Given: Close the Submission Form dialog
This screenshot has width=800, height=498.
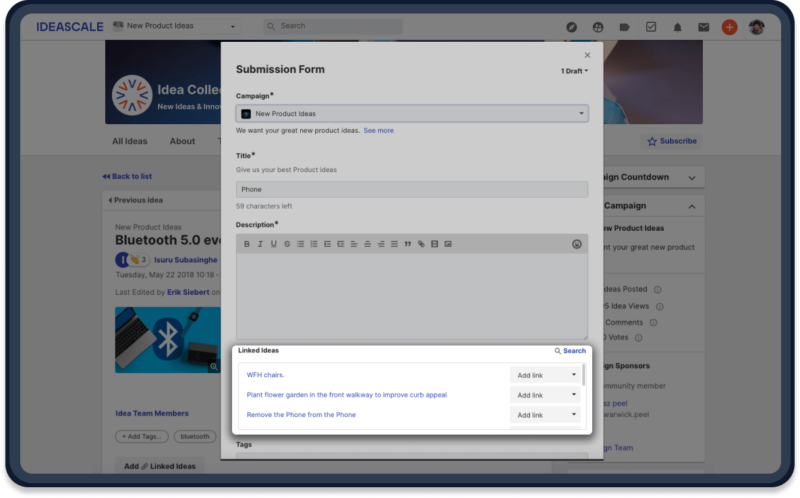Looking at the screenshot, I should coord(587,55).
